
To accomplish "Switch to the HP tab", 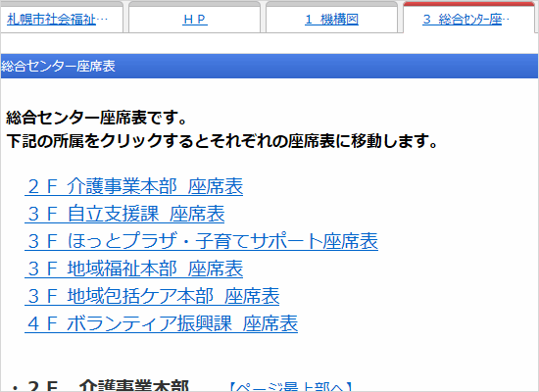I will pyautogui.click(x=195, y=18).
